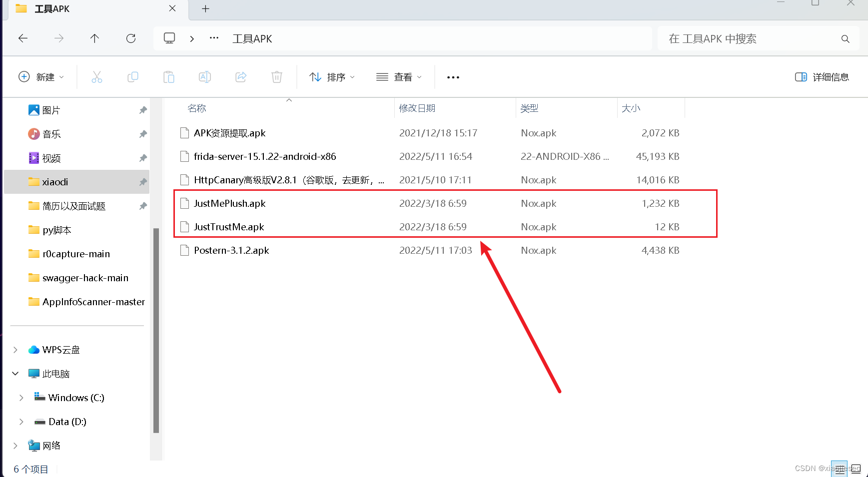
Task: Collapse the 此电脑 tree node
Action: pyautogui.click(x=15, y=374)
